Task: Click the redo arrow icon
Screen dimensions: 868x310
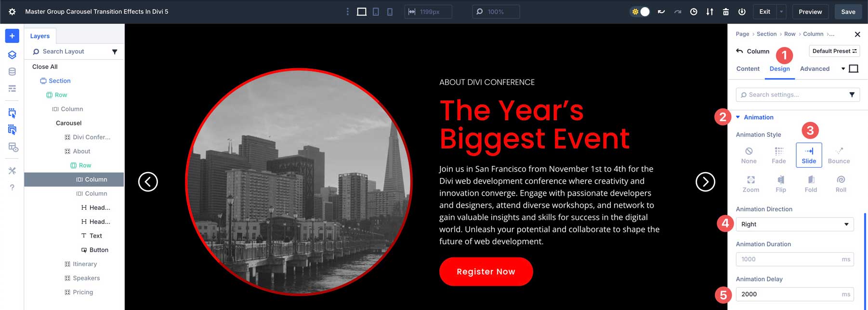Action: click(678, 12)
